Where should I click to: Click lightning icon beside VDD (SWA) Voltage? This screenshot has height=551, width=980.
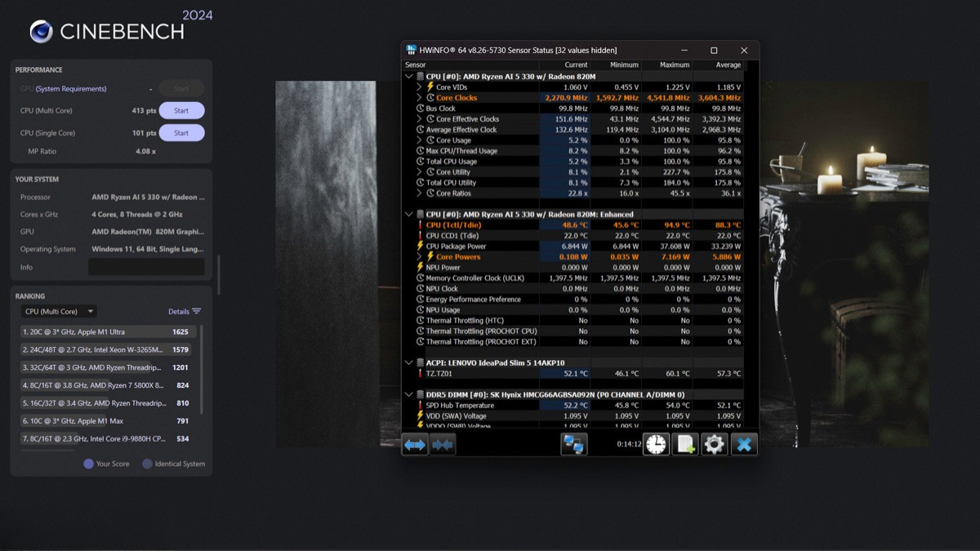coord(421,416)
